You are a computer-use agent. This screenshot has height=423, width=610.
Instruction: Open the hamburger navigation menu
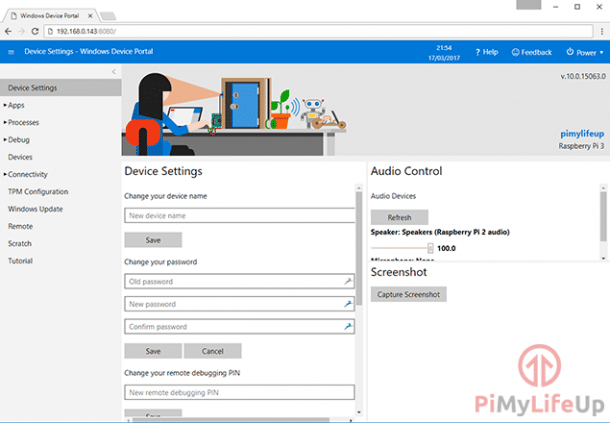11,52
